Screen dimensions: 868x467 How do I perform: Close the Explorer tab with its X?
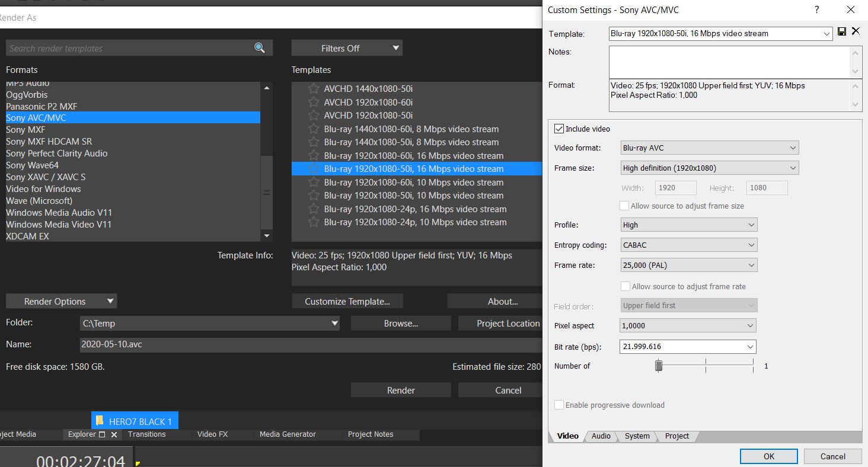[114, 434]
